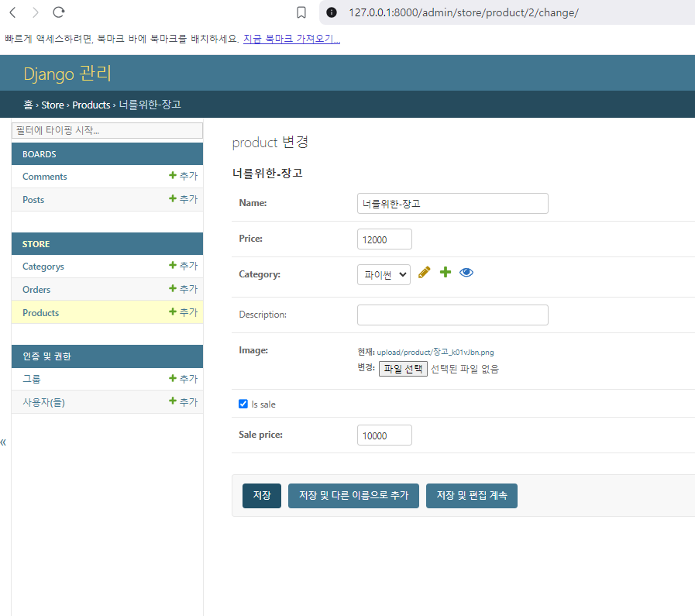Add a new Orders entry
695x616 pixels.
click(184, 289)
